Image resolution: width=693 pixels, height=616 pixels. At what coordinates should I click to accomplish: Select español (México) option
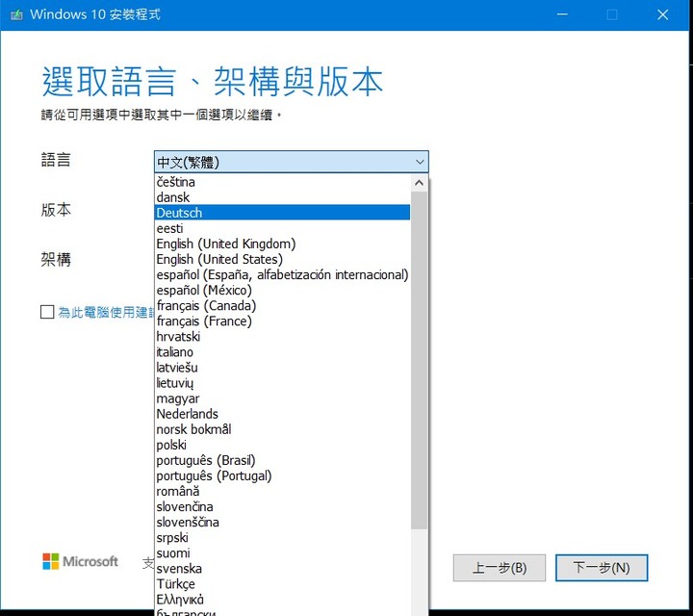point(283,291)
